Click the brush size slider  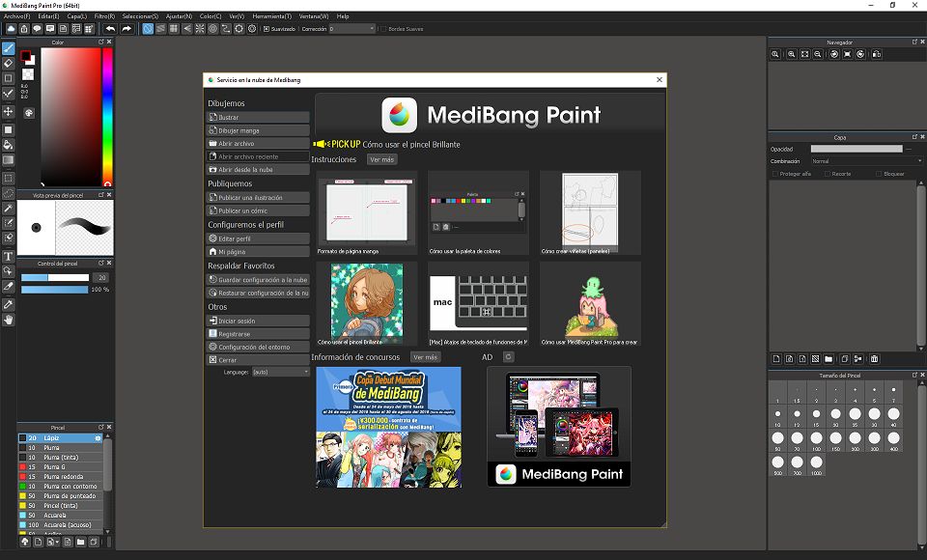pyautogui.click(x=55, y=277)
